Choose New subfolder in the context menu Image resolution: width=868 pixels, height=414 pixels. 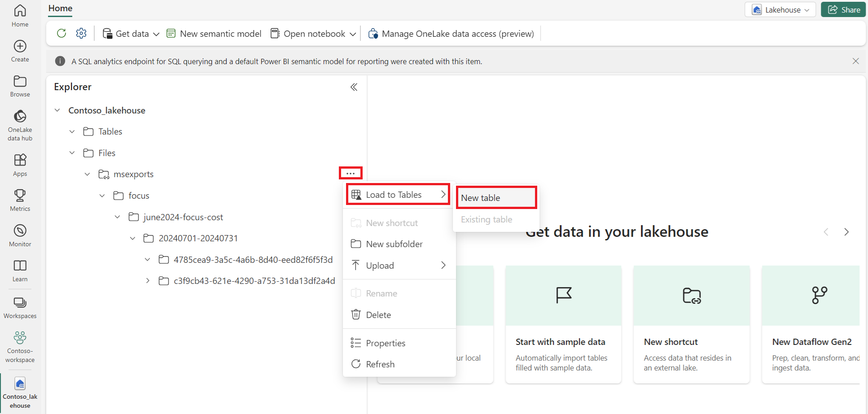pos(394,244)
